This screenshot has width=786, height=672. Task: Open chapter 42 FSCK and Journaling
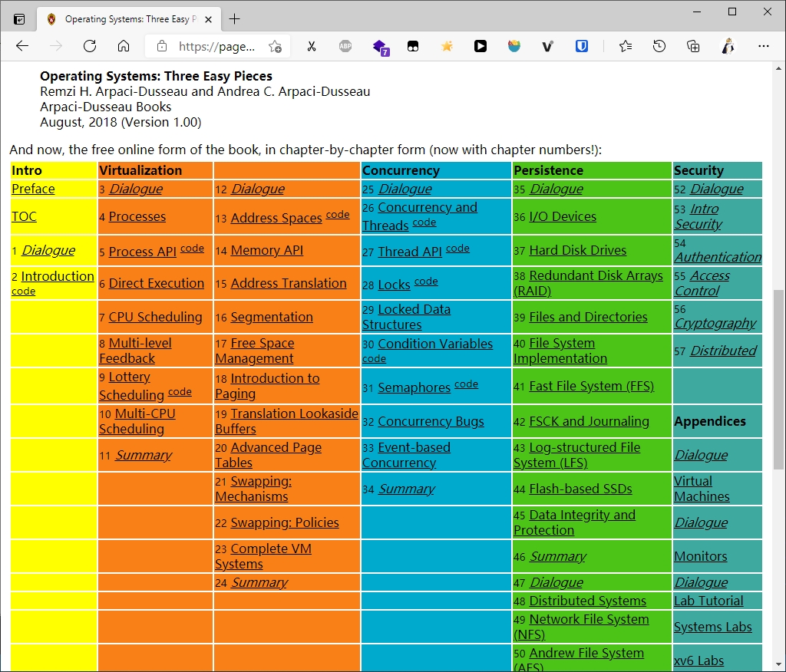pos(589,421)
